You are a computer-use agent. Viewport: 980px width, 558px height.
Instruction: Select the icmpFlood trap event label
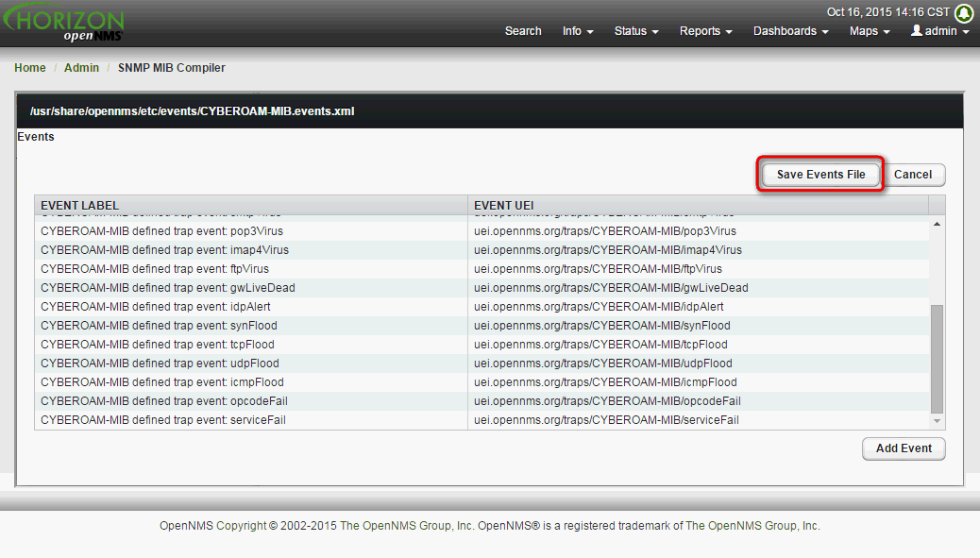pos(161,381)
